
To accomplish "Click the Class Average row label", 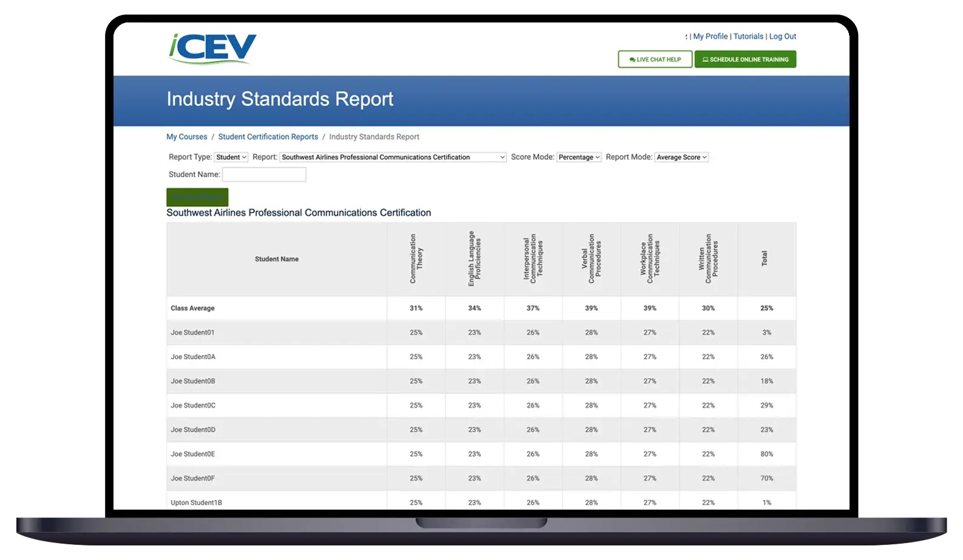I will click(192, 308).
